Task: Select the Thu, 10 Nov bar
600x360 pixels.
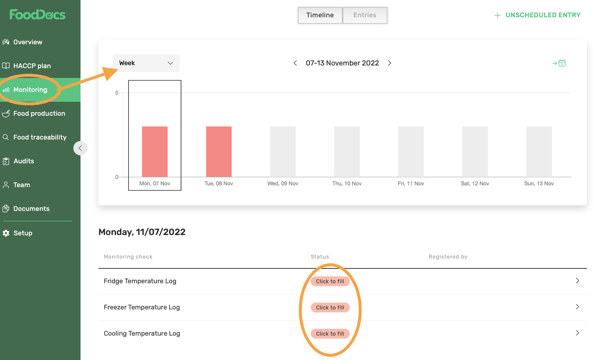Action: click(x=347, y=151)
